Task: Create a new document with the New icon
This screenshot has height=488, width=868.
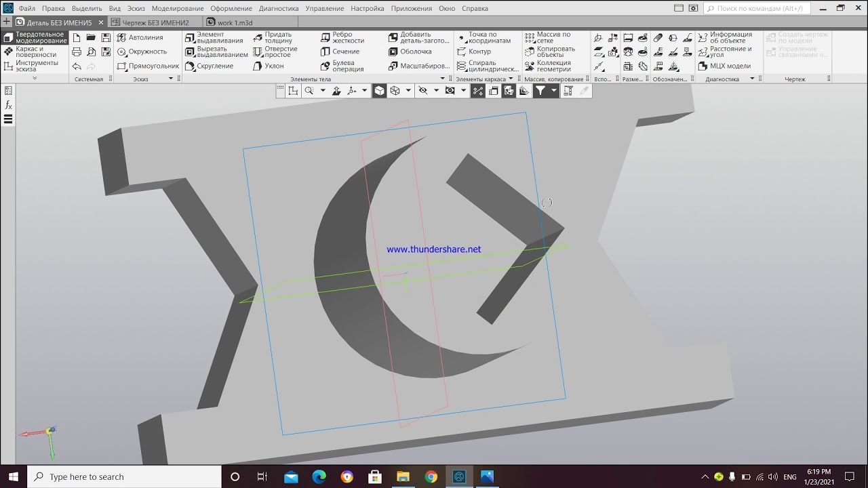Action: tap(77, 38)
